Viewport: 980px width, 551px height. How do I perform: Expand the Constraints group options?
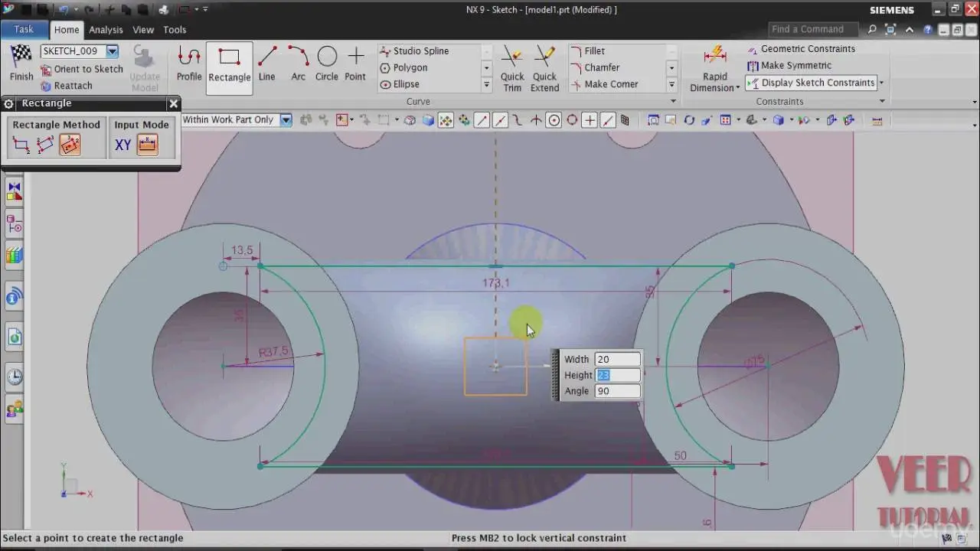[882, 101]
